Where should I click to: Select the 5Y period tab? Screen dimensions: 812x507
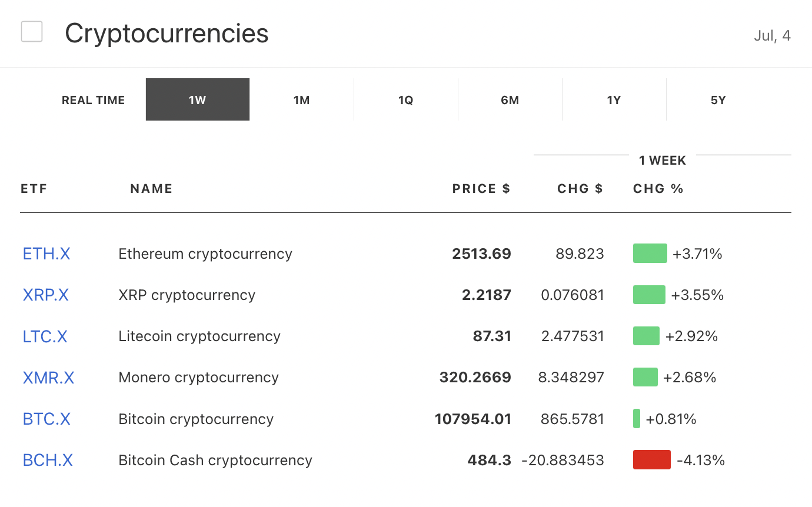(x=718, y=100)
